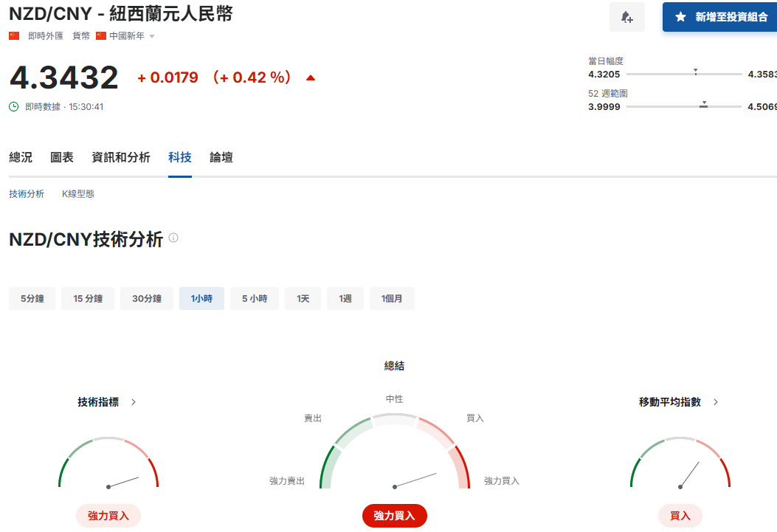The image size is (777, 532).
Task: Open the 資訊和分析 tab
Action: click(x=121, y=157)
